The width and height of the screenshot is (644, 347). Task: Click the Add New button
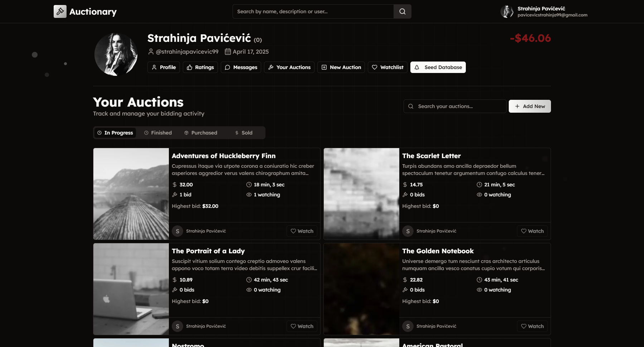tap(530, 106)
